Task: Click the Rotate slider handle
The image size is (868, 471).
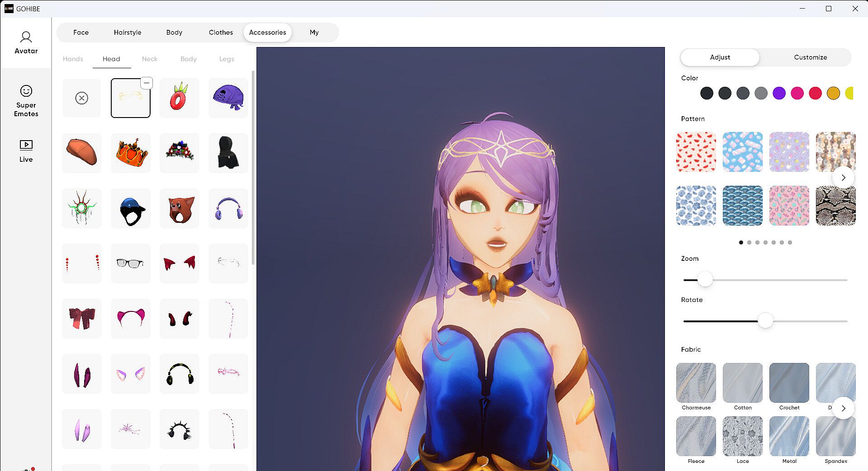Action: [x=765, y=321]
